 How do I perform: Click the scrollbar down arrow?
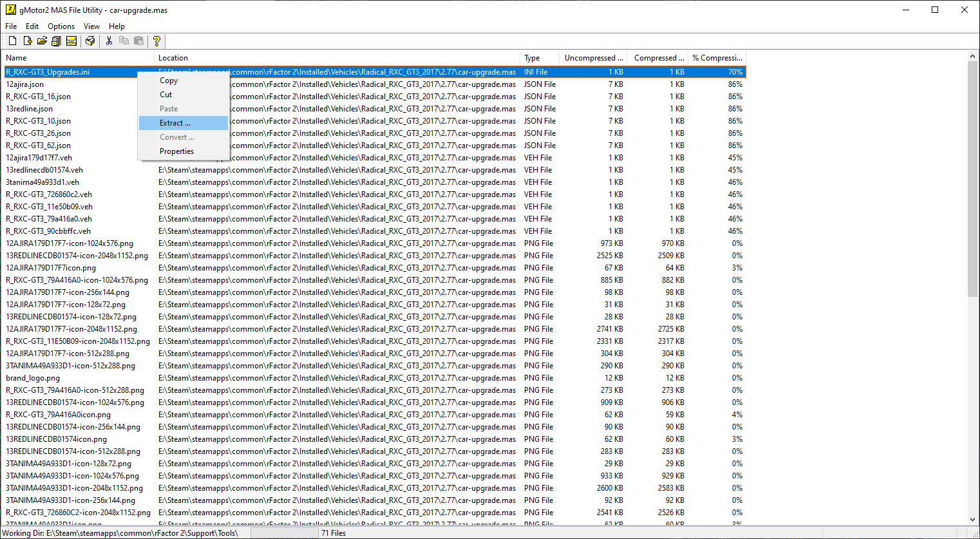972,520
